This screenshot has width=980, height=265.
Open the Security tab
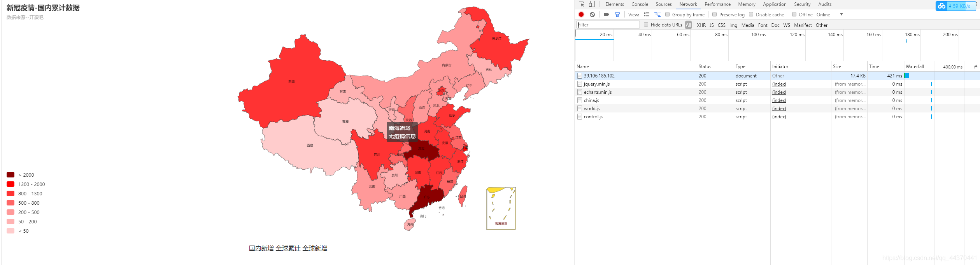802,4
